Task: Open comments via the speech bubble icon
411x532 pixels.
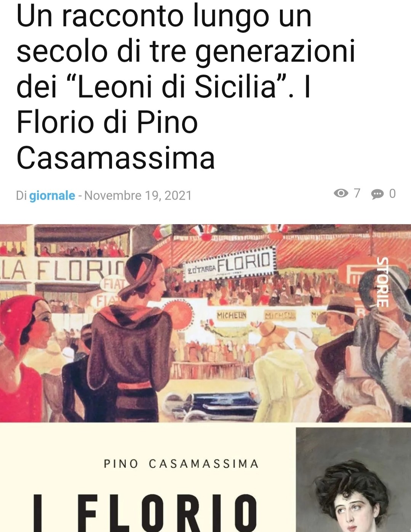Action: coord(377,194)
